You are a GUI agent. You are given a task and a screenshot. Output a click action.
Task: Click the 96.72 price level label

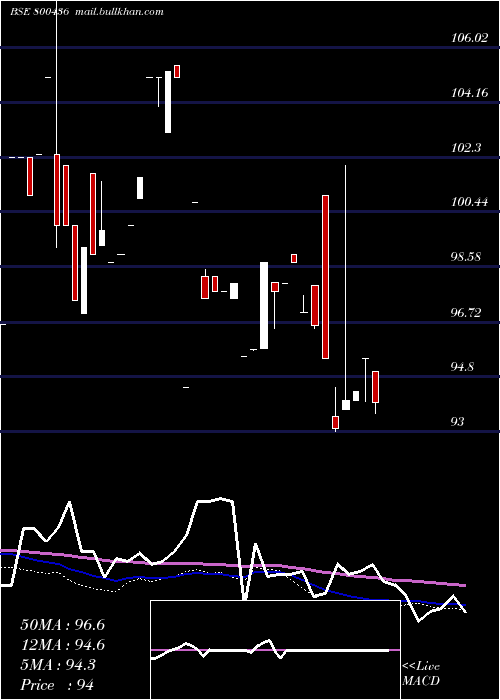click(x=467, y=312)
